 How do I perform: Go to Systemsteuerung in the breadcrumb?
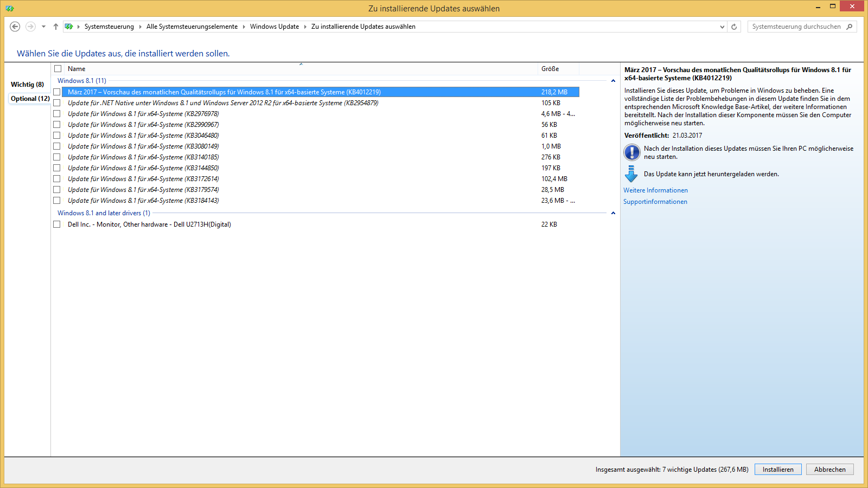click(x=109, y=27)
